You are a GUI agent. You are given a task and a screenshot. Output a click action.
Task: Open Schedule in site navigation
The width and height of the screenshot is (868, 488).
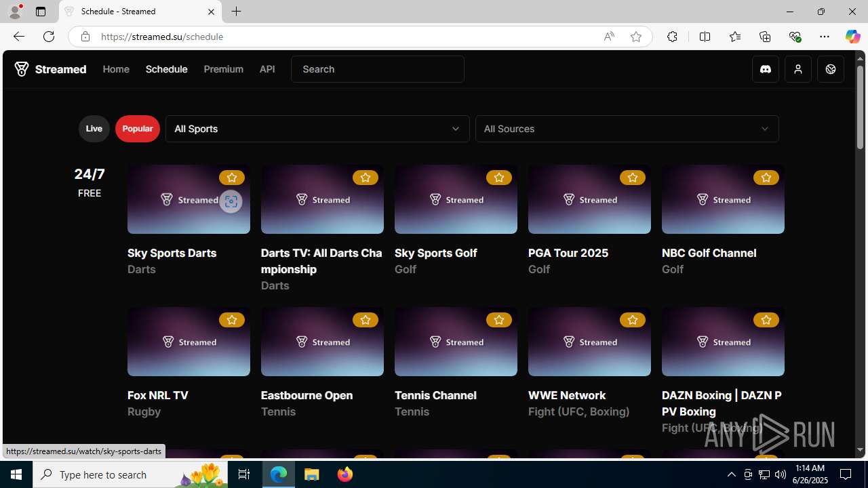(x=167, y=69)
